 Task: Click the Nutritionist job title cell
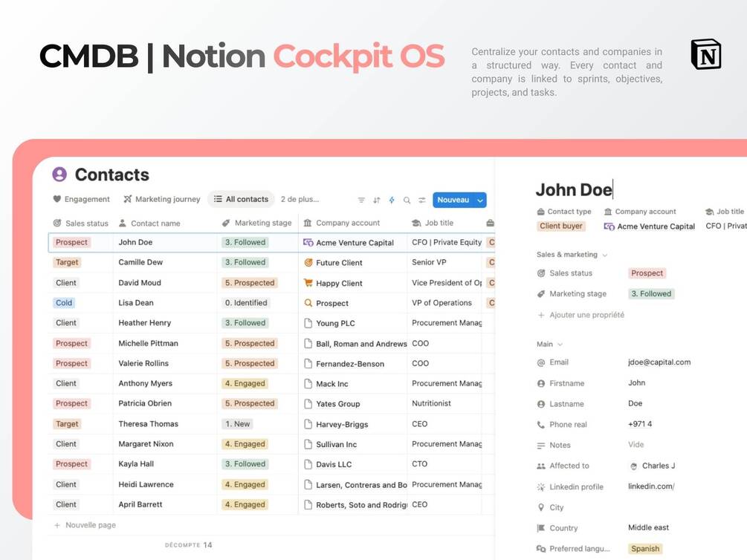pyautogui.click(x=444, y=403)
